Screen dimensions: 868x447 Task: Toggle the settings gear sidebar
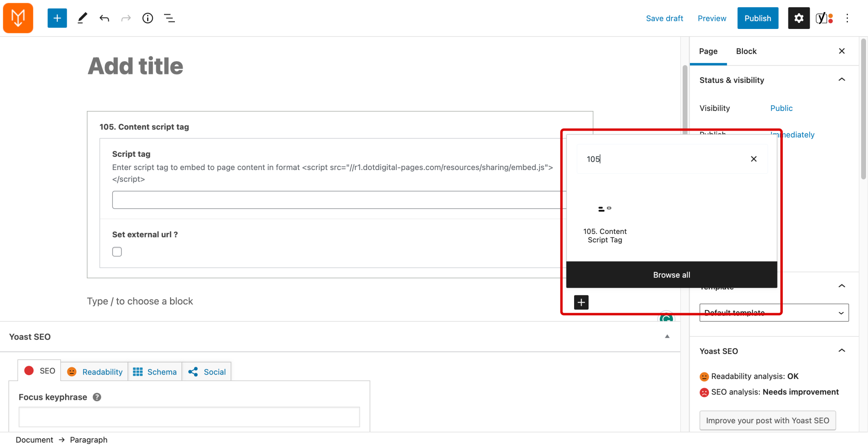[x=798, y=18]
